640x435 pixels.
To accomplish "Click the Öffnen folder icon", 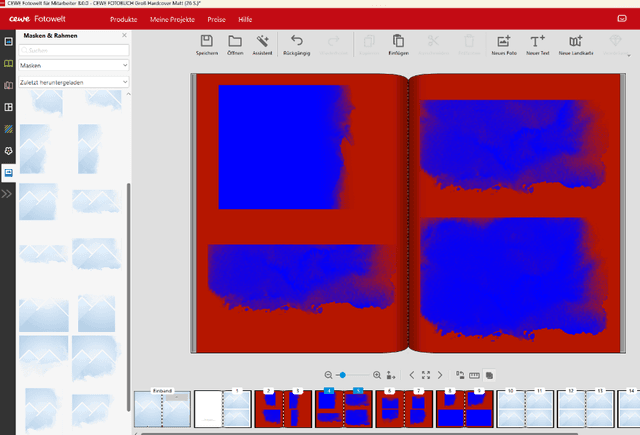I will coord(235,45).
